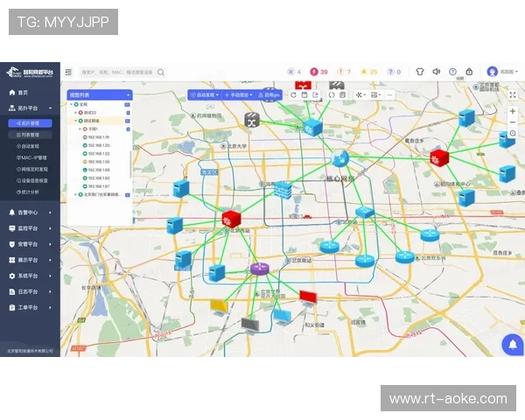Click the speaker sound icon in header
Screen dimensions: 525x420
click(437, 72)
